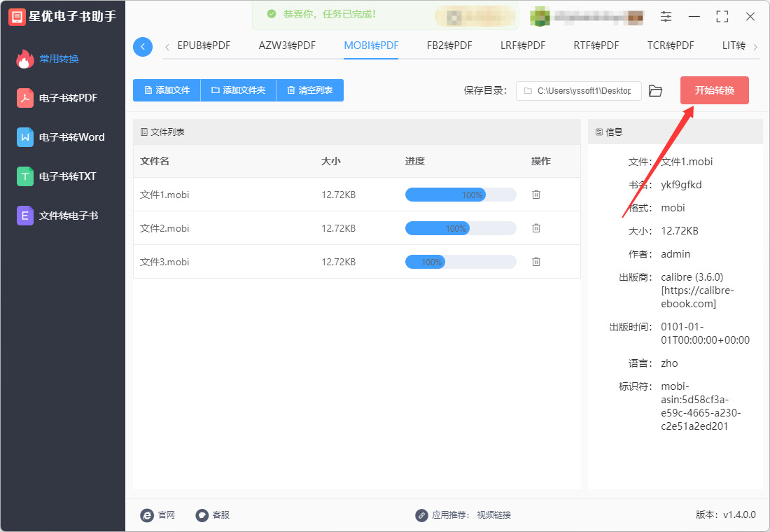Switch to the FB2转PDF tab
Image resolution: width=770 pixels, height=532 pixels.
449,45
